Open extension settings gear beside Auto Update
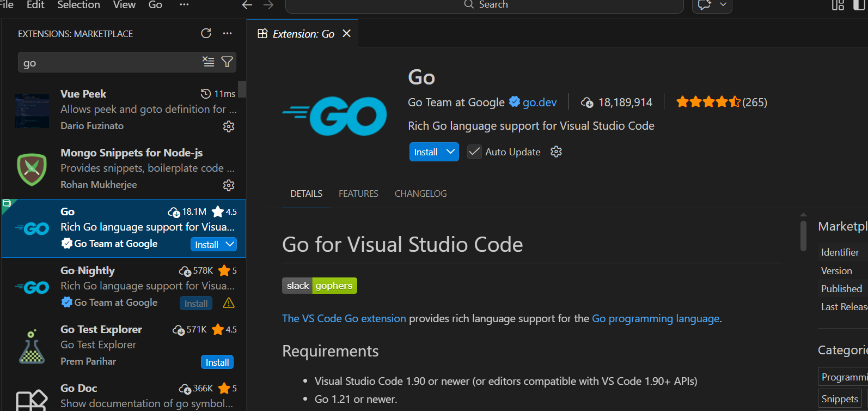 point(556,152)
